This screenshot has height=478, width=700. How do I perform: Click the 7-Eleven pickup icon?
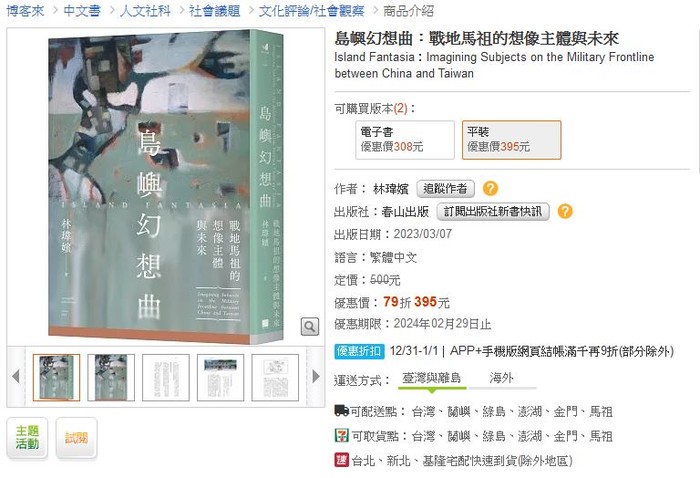coord(342,435)
